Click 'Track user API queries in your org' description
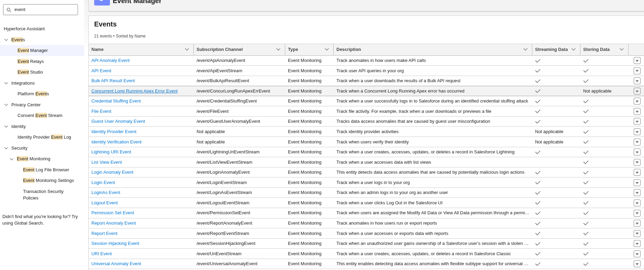 [x=370, y=71]
